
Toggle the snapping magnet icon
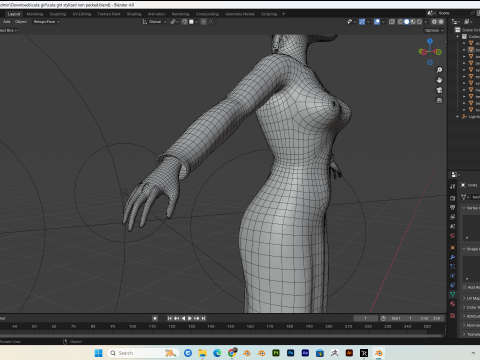point(184,22)
